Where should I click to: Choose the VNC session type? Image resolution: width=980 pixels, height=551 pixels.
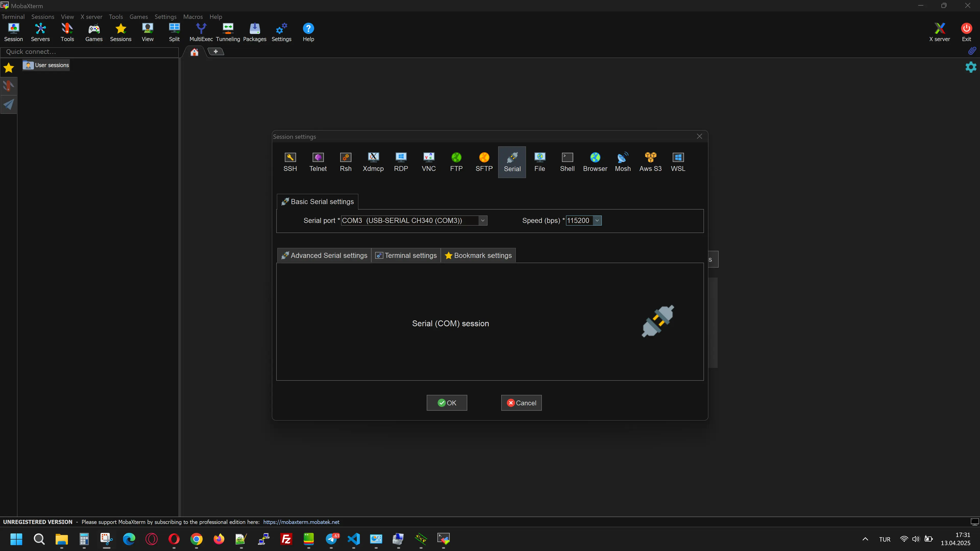[429, 162]
